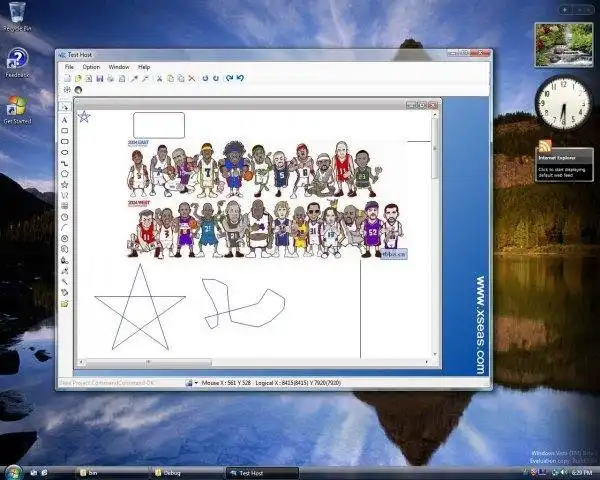Open the status bar dropdown arrow
600x480 pixels.
point(196,383)
